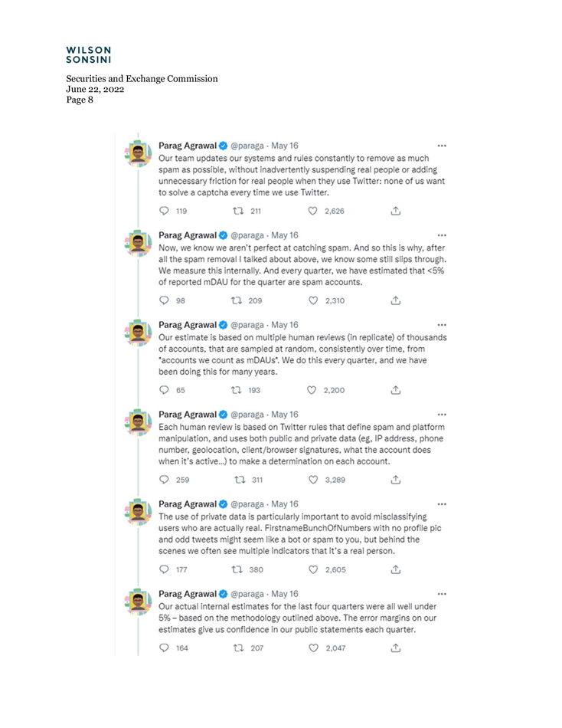Share the tweet about private data determination
This screenshot has width=562, height=728.
pos(395,480)
